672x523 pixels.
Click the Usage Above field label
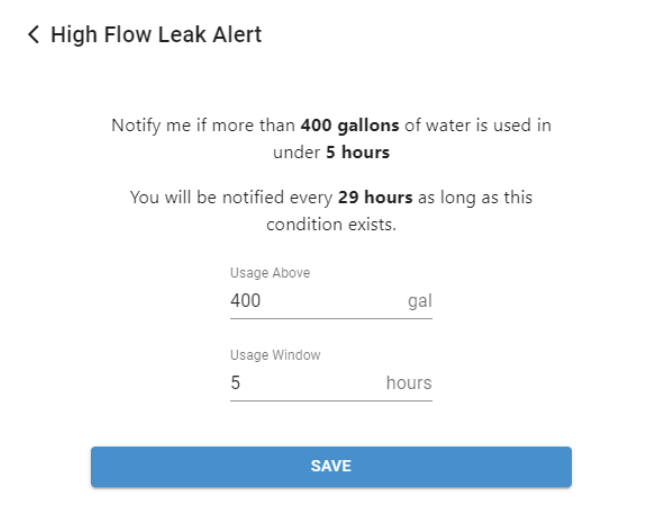point(270,273)
